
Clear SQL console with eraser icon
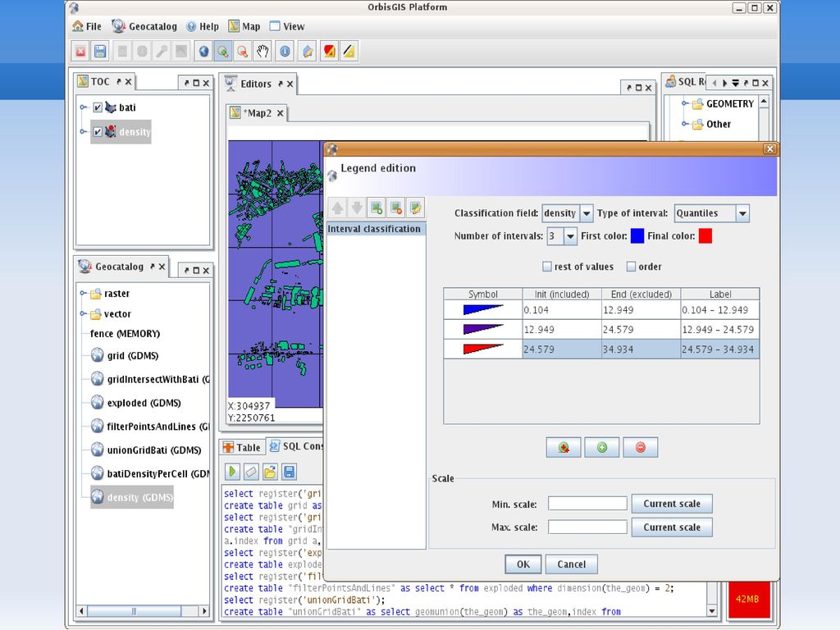click(x=251, y=472)
